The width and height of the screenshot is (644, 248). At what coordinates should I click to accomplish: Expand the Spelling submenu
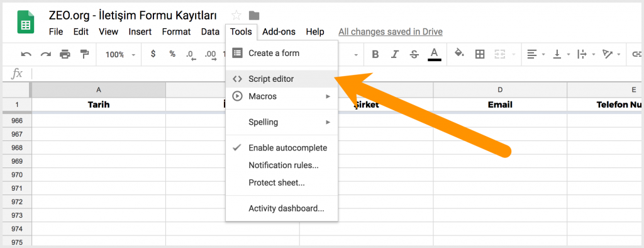[282, 122]
